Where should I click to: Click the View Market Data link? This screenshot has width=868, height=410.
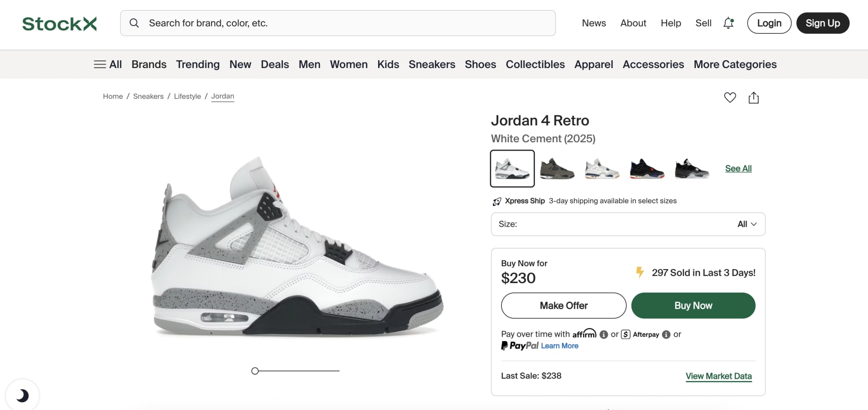719,376
